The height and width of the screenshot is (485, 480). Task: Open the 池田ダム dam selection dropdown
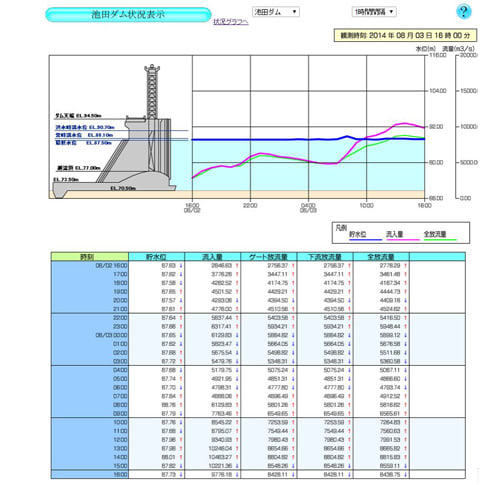tap(276, 12)
